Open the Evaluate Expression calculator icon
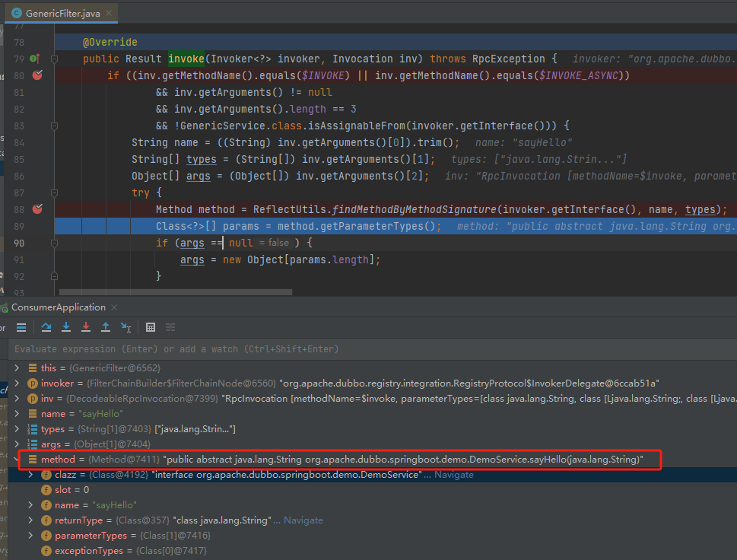Screen dimensions: 737x560 point(151,327)
